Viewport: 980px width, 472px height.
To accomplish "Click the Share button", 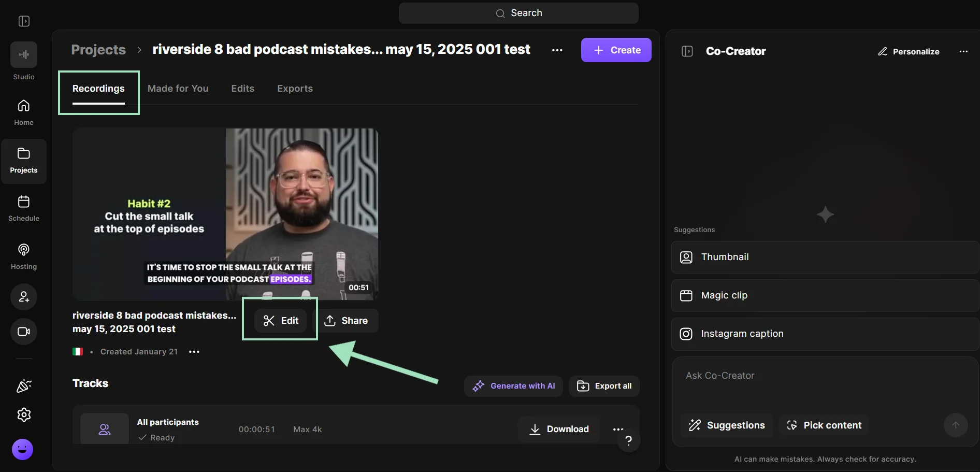I will (x=347, y=321).
